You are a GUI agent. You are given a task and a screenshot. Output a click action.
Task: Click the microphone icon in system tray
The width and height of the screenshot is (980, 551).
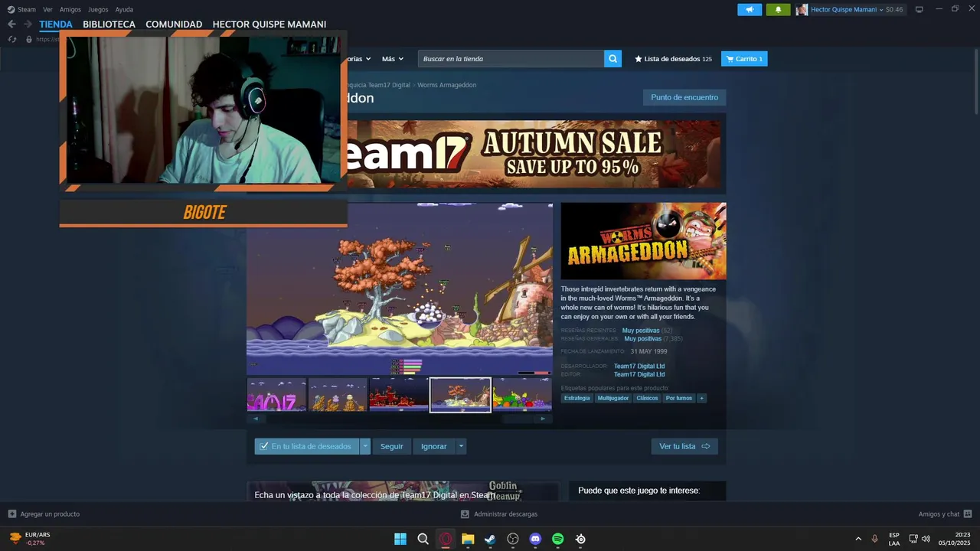[874, 539]
